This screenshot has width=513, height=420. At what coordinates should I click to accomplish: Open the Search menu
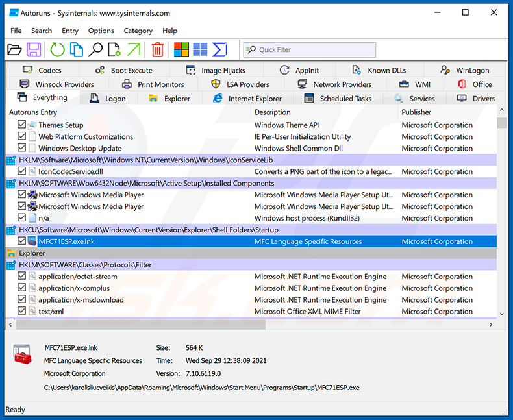(42, 31)
